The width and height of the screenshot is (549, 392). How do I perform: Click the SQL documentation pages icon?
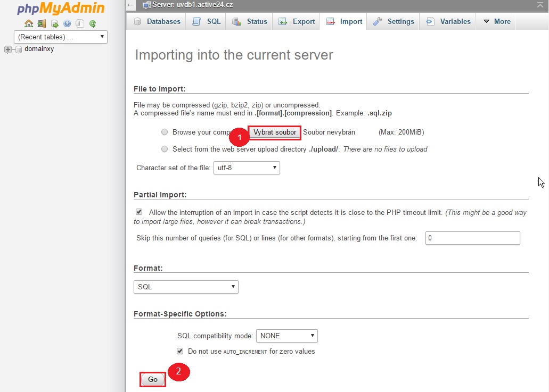coord(80,24)
